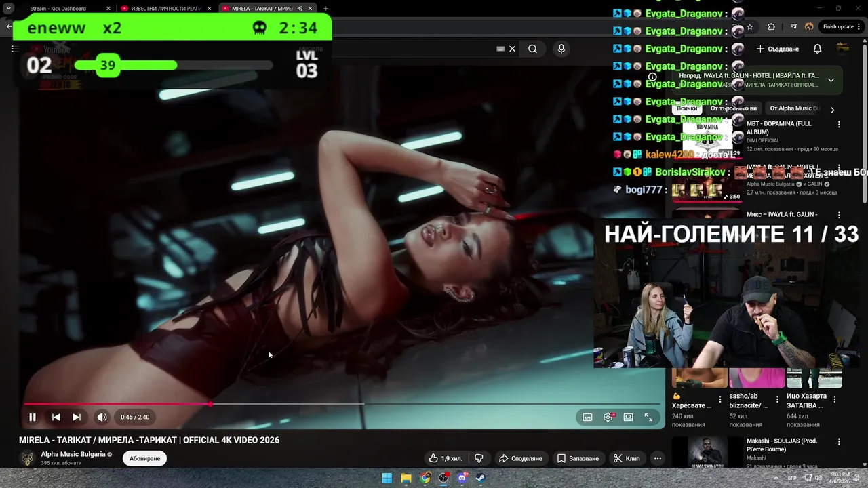
Task: Open MBT - DOPAMINA (FULL ALBUM) video
Action: [x=778, y=127]
